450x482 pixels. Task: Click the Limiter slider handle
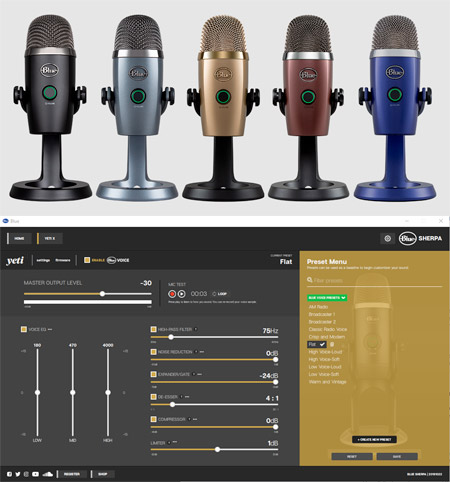click(x=217, y=449)
